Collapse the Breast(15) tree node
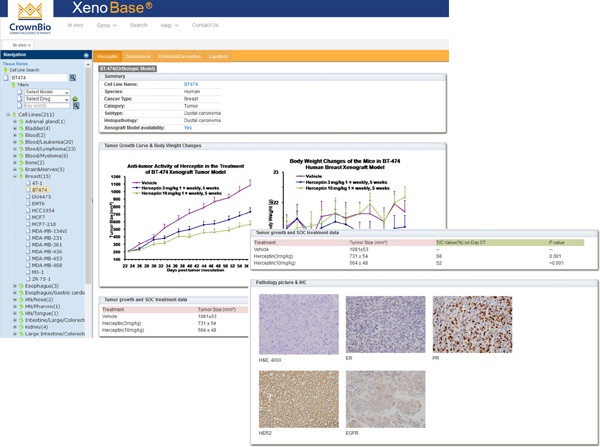Viewport: 600px width, 447px height. pyautogui.click(x=14, y=176)
